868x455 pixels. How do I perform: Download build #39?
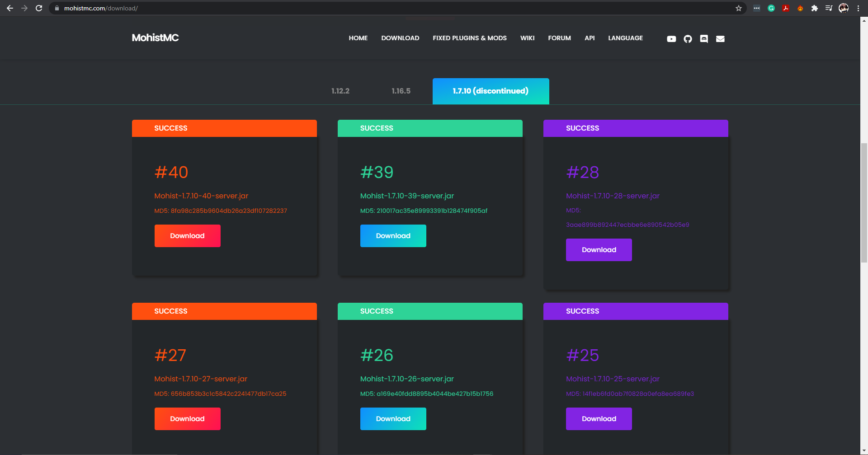(x=393, y=236)
